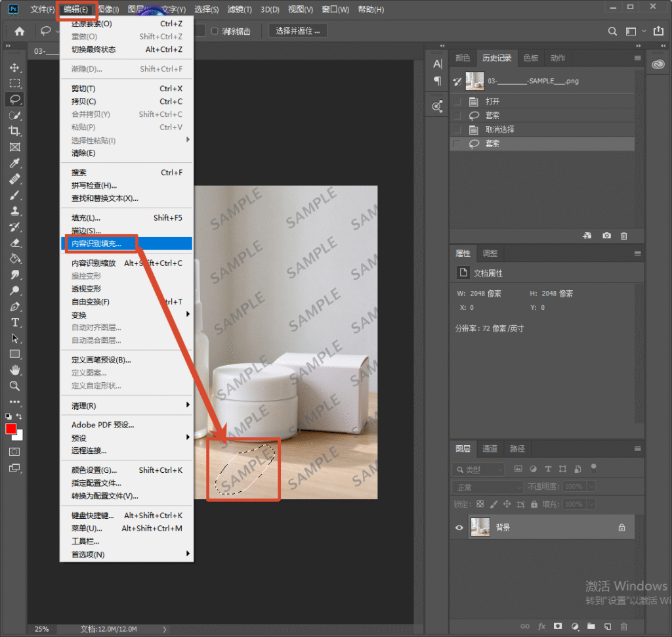This screenshot has width=672, height=637.
Task: Hide the 背景 layer with eye icon
Action: pyautogui.click(x=459, y=527)
